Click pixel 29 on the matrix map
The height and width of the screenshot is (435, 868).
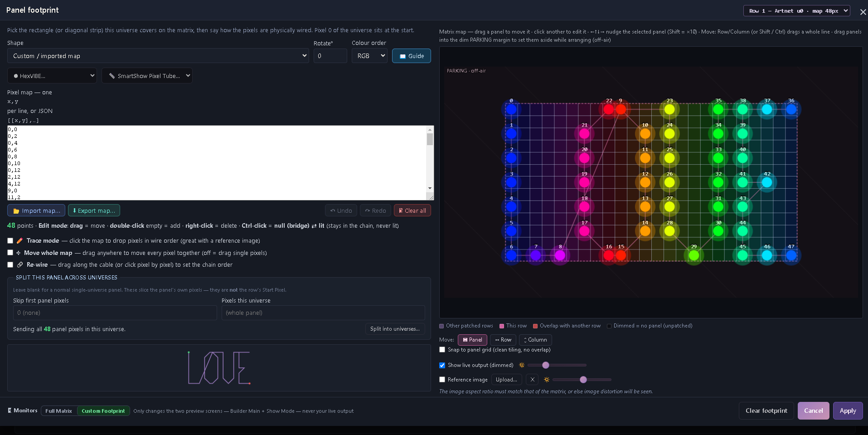click(x=694, y=255)
